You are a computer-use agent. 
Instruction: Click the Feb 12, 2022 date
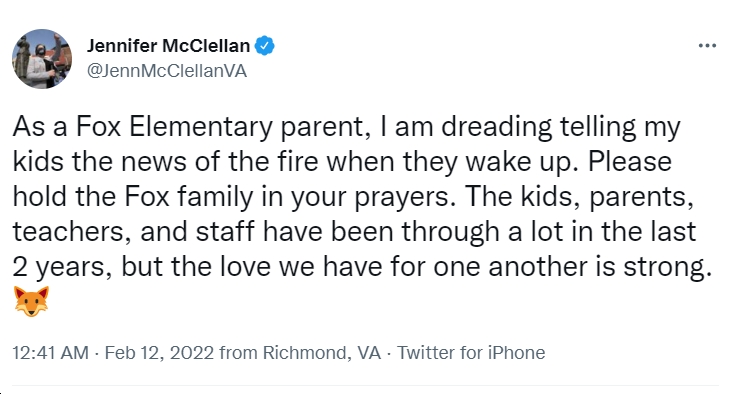point(159,353)
